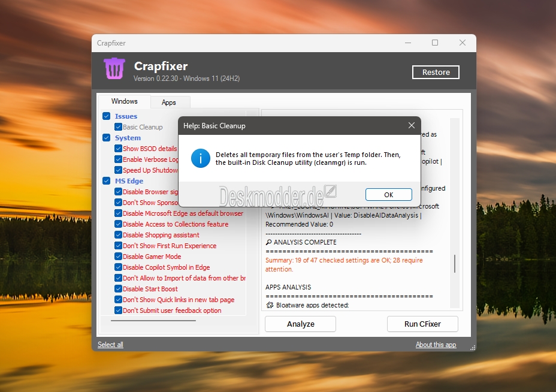Uncheck the Basic Cleanup checkbox

pyautogui.click(x=119, y=127)
